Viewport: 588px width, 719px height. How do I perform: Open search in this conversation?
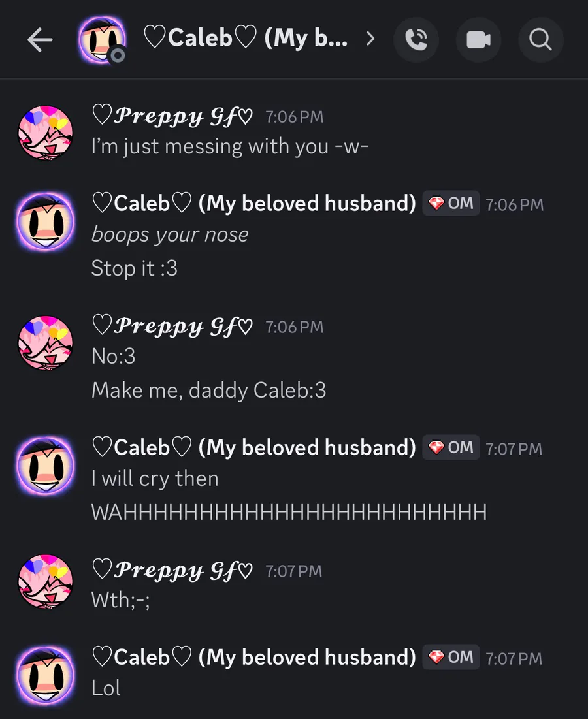541,40
